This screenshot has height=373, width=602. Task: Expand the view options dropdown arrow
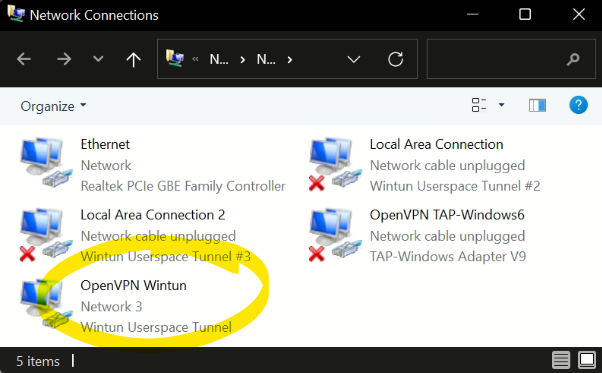click(x=501, y=105)
